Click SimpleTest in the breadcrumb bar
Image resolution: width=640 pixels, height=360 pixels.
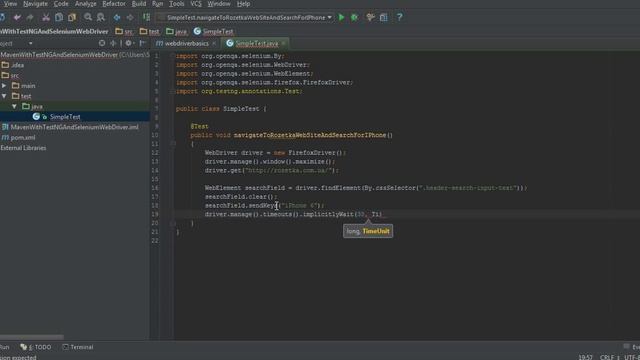pos(213,31)
